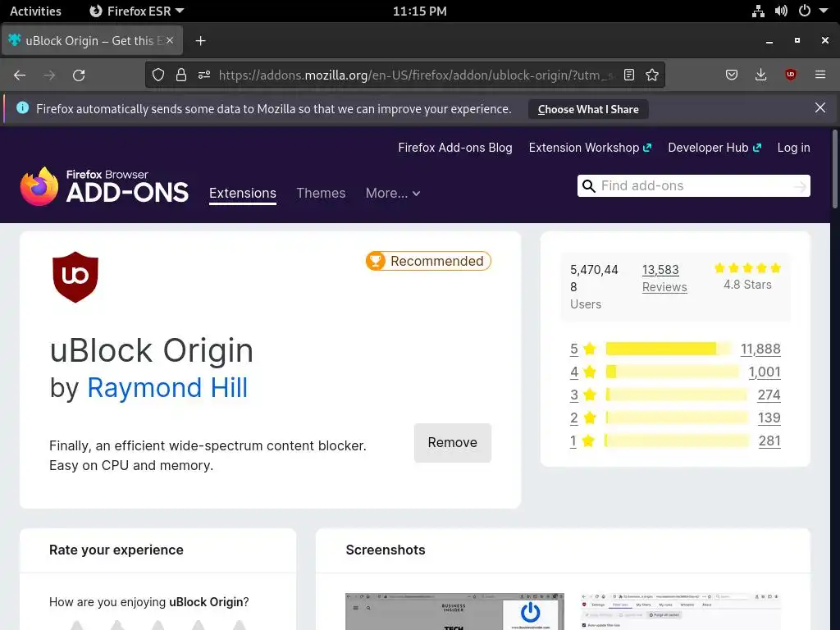Open Firefox Add-ons Blog link

[454, 148]
